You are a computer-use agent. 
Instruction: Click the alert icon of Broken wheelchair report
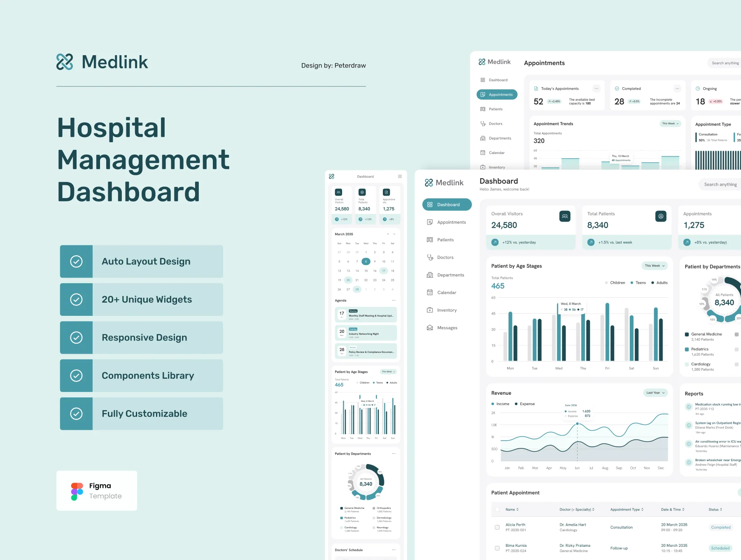[x=688, y=462]
